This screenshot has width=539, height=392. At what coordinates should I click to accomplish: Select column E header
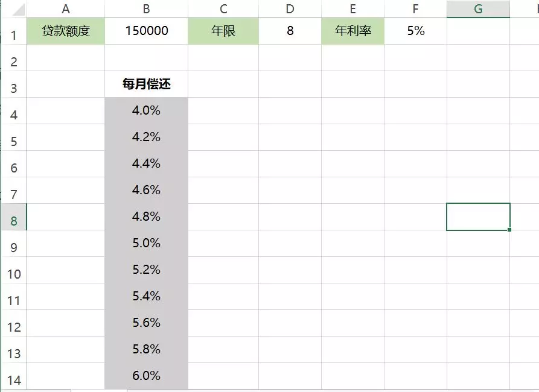coord(352,8)
